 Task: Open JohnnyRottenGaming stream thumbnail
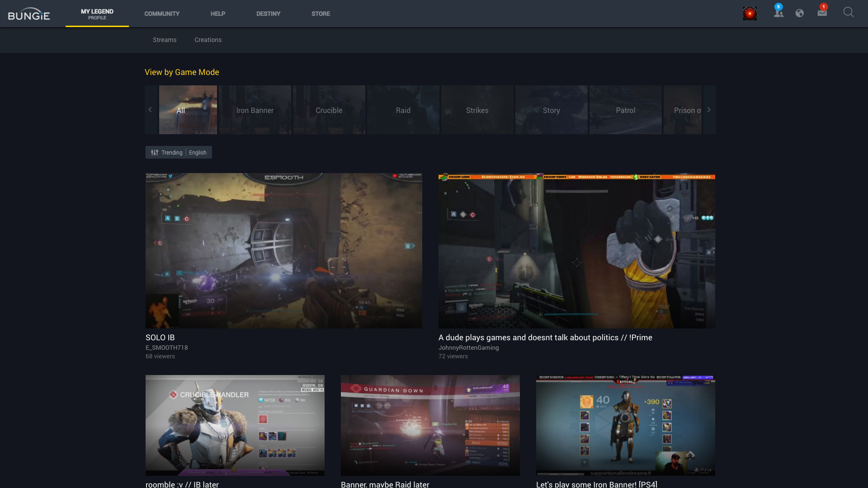(577, 251)
